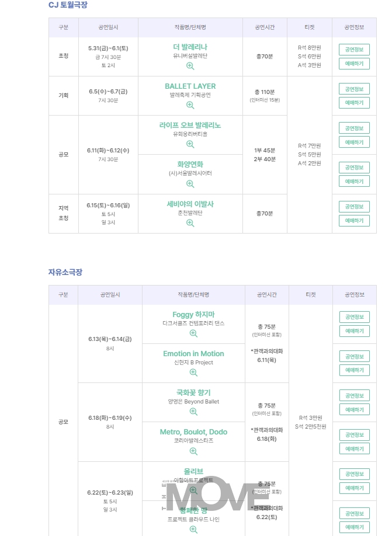Click magnifier under Metro, Boulot, Dodo
Image resolution: width=392 pixels, height=536 pixels.
(193, 451)
